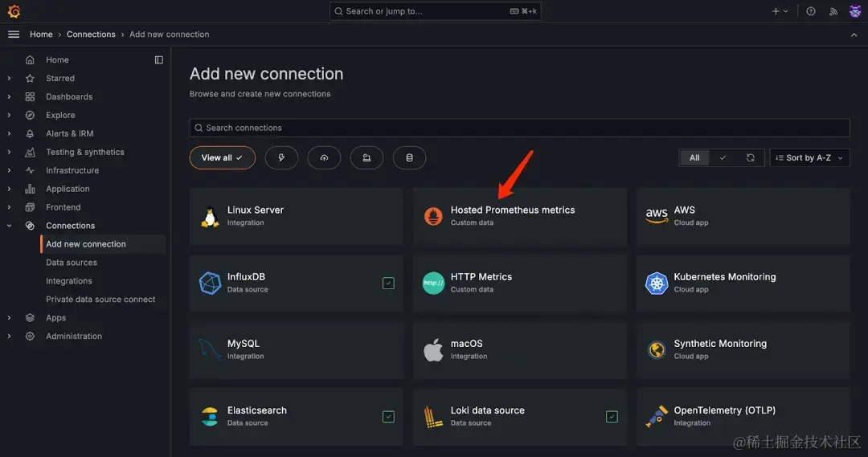868x457 pixels.
Task: Open the user profile avatar
Action: click(854, 11)
